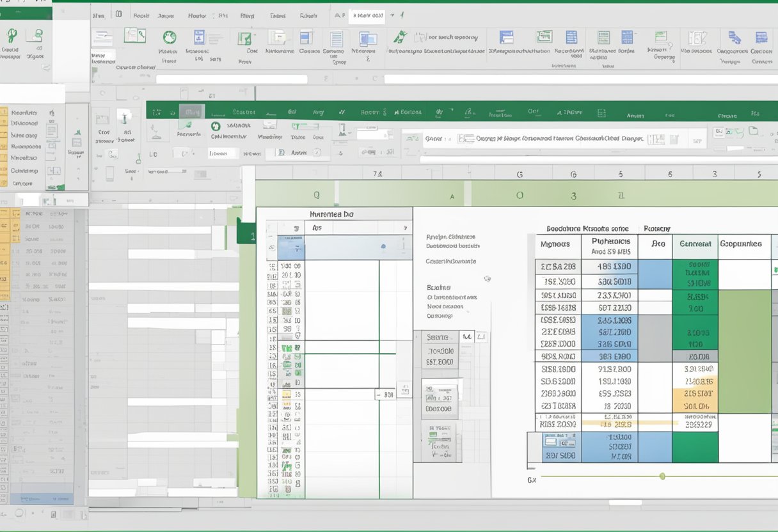Toggle the small checkbox beside the Source box

point(468,336)
